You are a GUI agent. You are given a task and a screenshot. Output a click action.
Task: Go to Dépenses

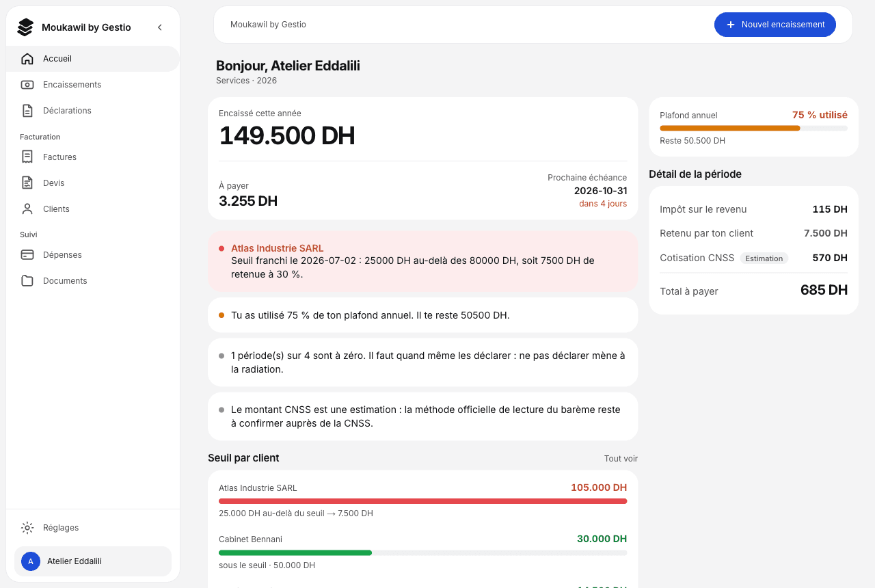pyautogui.click(x=93, y=255)
